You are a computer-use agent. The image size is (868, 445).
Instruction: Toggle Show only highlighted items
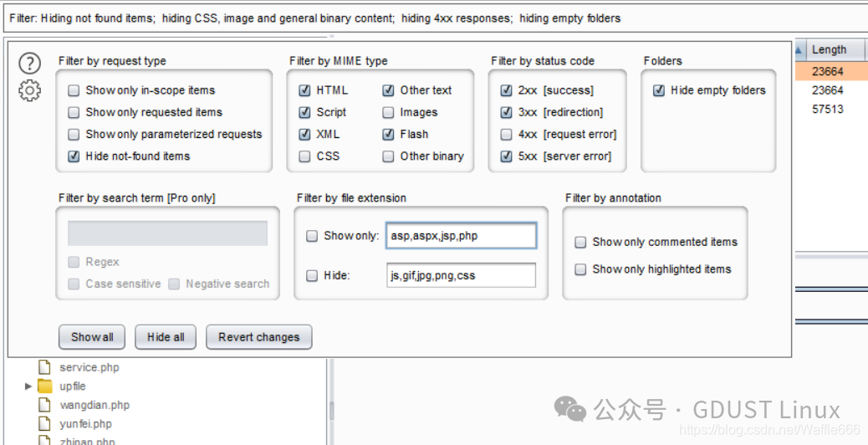(x=580, y=269)
